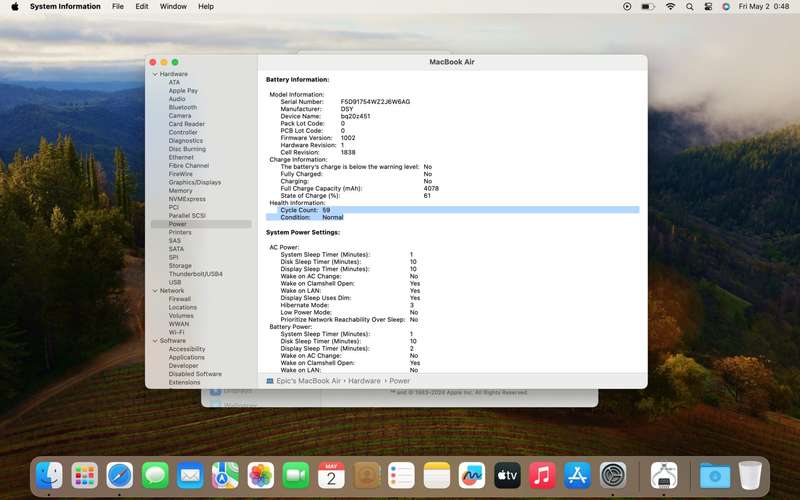
Task: Open Photos from the Dock
Action: (x=261, y=476)
